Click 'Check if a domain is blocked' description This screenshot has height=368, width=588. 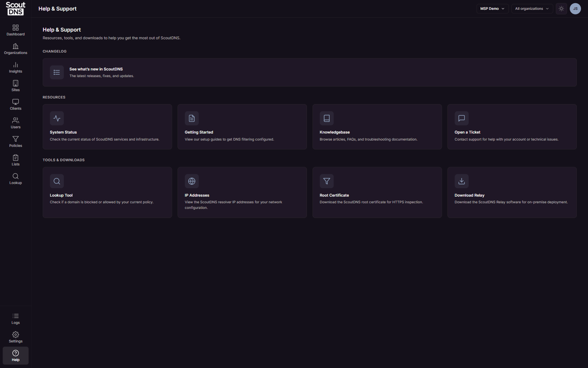click(x=101, y=202)
